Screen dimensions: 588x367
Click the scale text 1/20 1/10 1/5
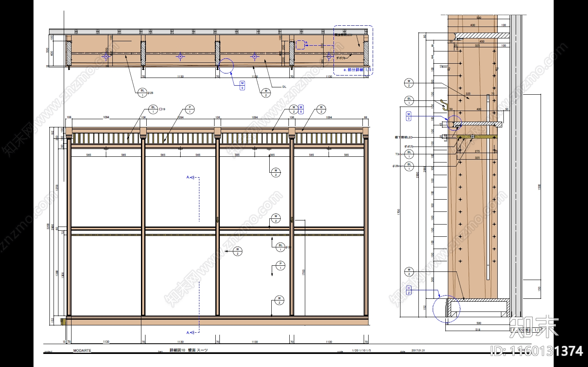(x=362, y=350)
